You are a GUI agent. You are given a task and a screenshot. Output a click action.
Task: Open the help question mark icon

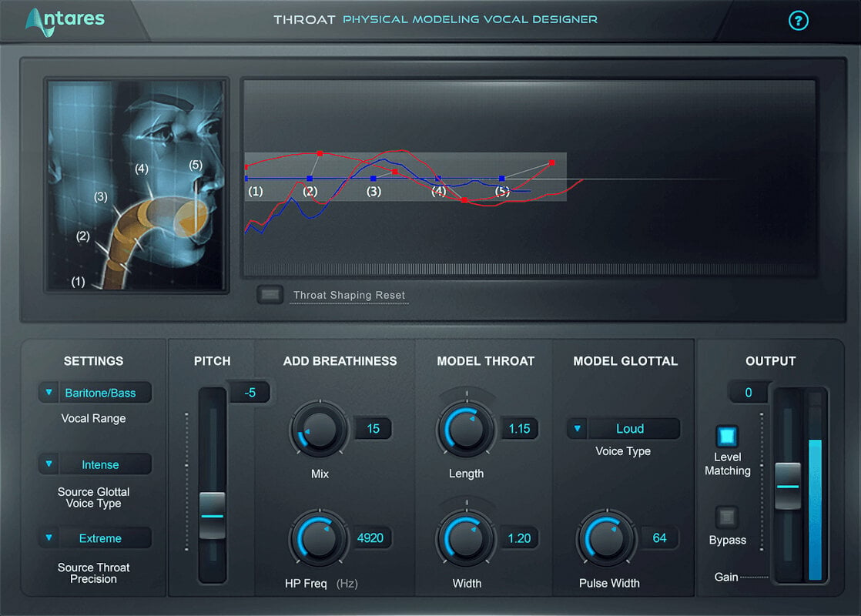[x=798, y=21]
